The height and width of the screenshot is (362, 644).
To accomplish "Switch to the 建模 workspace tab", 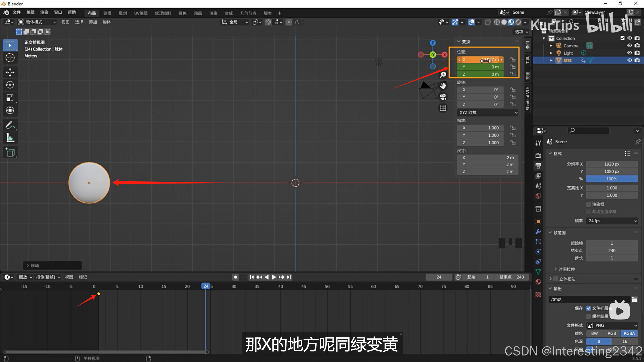I will (107, 13).
